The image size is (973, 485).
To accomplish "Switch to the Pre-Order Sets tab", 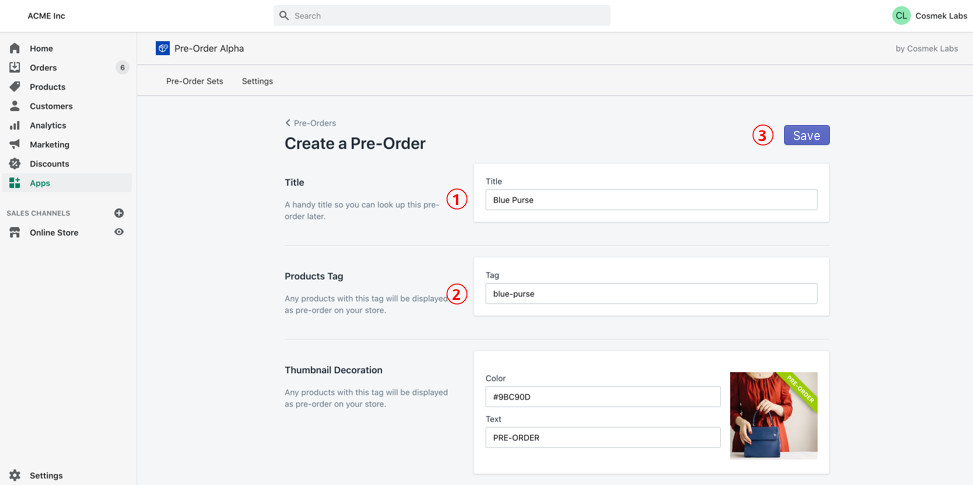I will click(195, 81).
